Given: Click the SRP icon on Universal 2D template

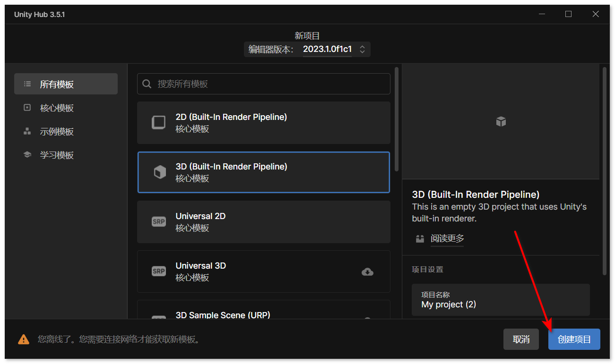Looking at the screenshot, I should point(159,222).
